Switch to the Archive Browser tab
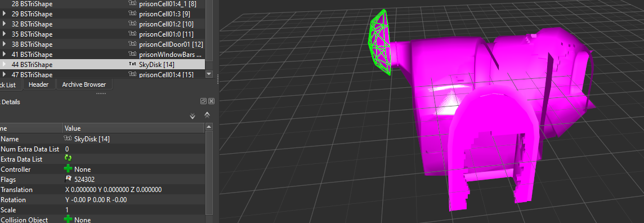The width and height of the screenshot is (644, 223). (84, 84)
